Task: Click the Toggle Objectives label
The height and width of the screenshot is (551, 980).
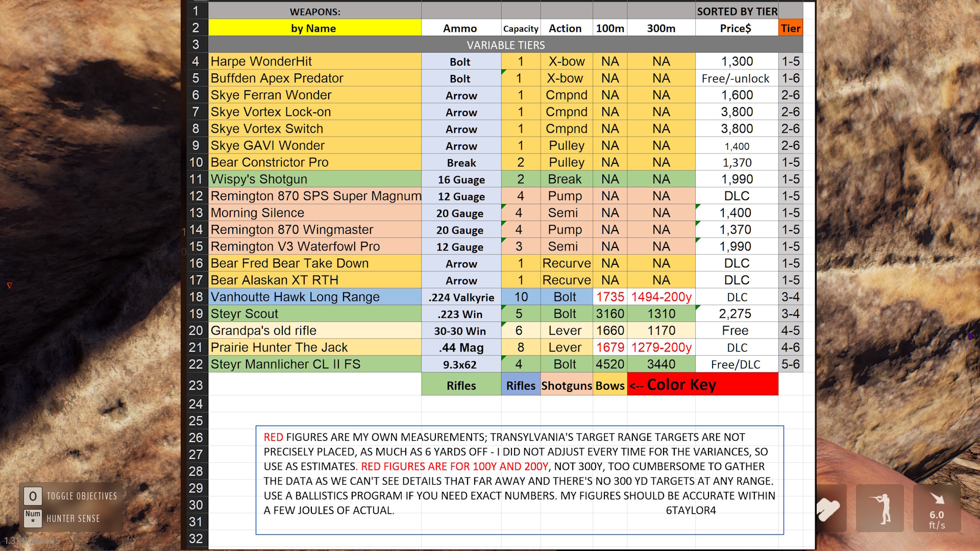Action: coord(82,496)
